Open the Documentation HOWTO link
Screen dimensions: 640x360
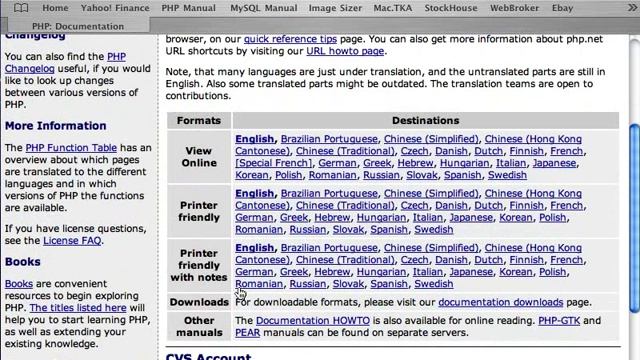pos(313,321)
